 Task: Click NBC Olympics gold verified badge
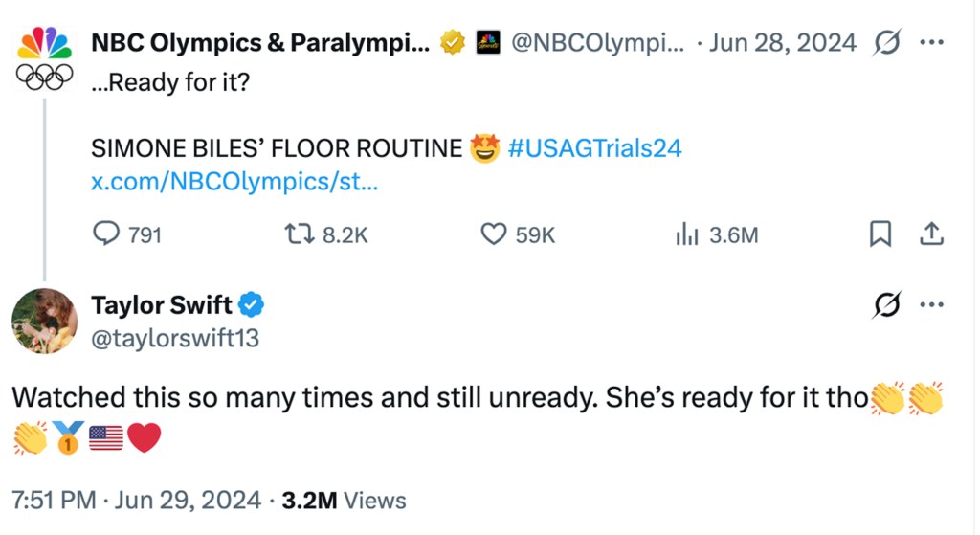click(453, 42)
